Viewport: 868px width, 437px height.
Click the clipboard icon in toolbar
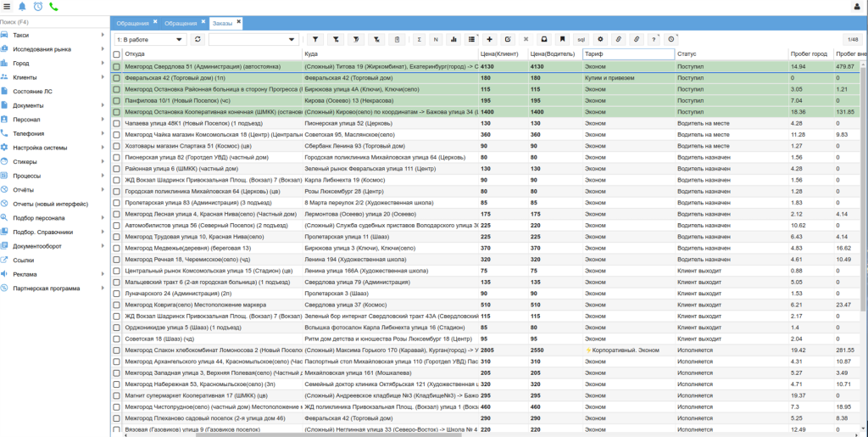tap(397, 39)
